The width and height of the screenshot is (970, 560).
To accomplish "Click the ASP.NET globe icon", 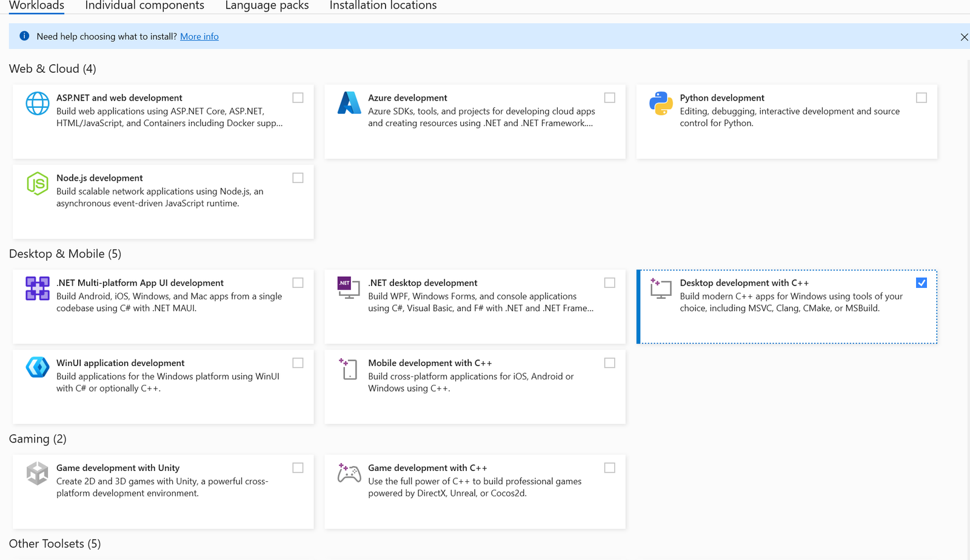I will click(x=38, y=104).
